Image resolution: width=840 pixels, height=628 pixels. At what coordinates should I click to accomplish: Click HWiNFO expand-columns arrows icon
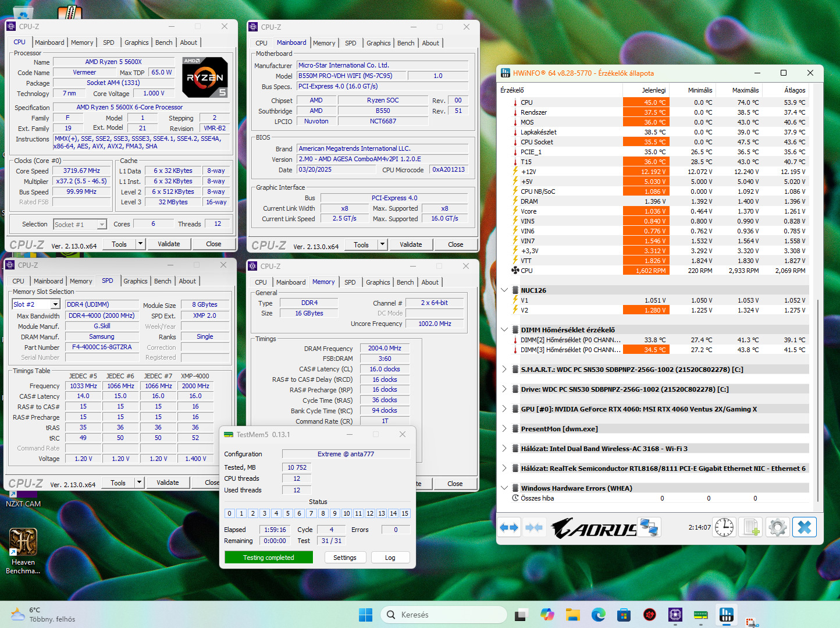click(509, 527)
